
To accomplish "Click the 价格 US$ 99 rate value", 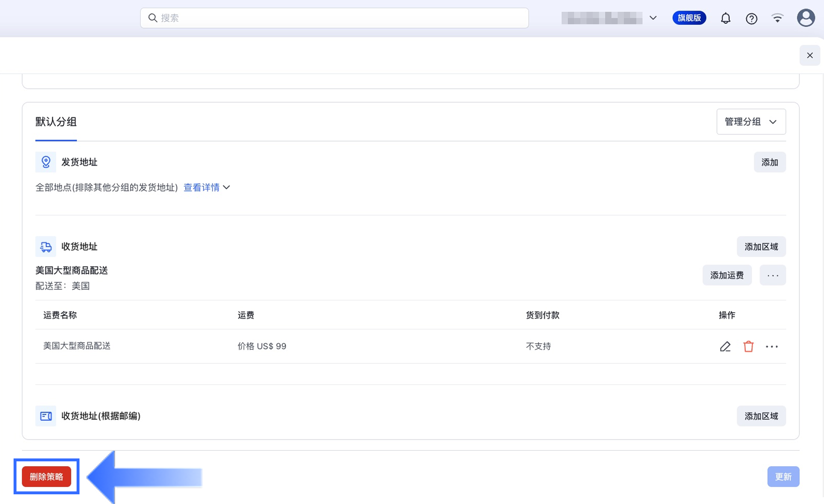I will [x=262, y=346].
